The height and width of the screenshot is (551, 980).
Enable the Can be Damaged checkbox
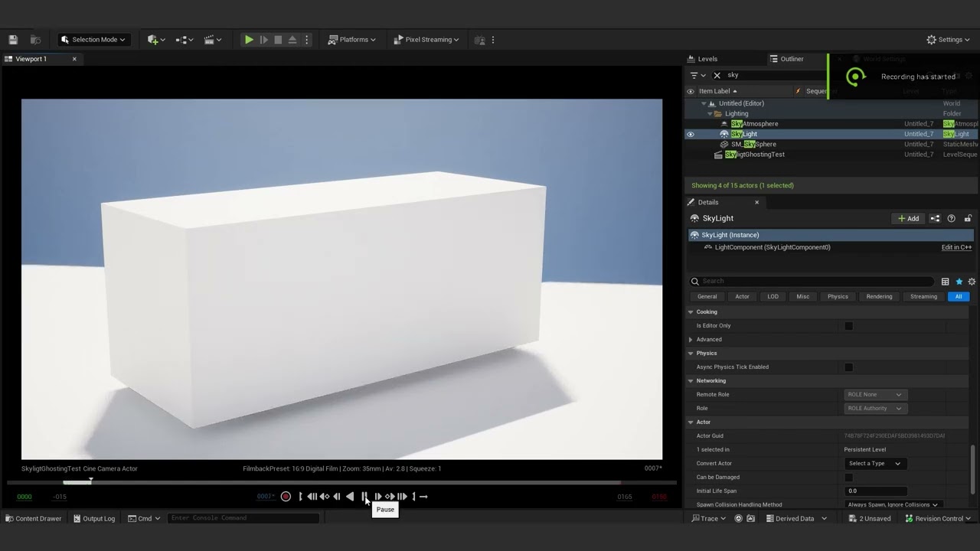848,478
